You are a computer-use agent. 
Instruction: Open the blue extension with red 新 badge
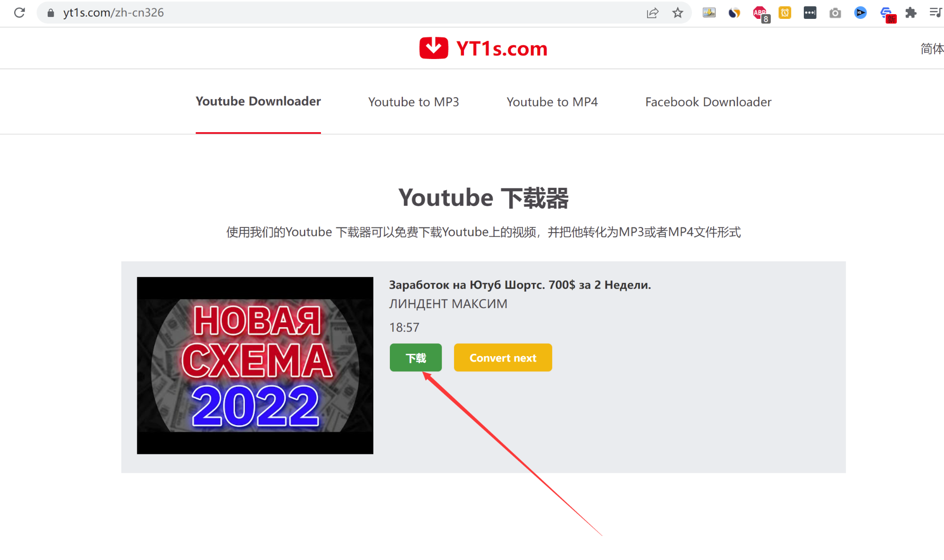(887, 14)
